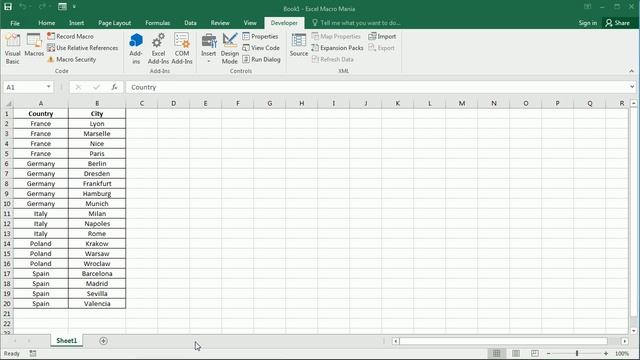Screen dimensions: 640x360
Task: Collapse the ribbon with the chevron
Action: pyautogui.click(x=631, y=71)
